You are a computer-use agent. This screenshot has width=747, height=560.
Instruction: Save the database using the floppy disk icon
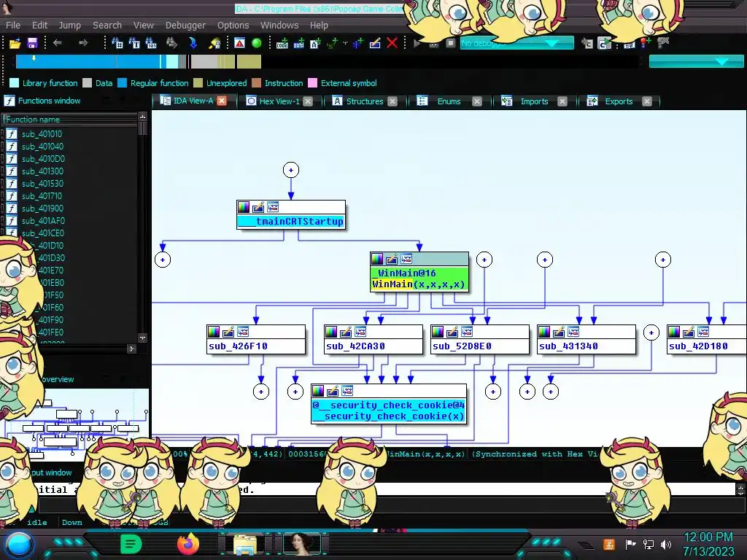(x=32, y=43)
